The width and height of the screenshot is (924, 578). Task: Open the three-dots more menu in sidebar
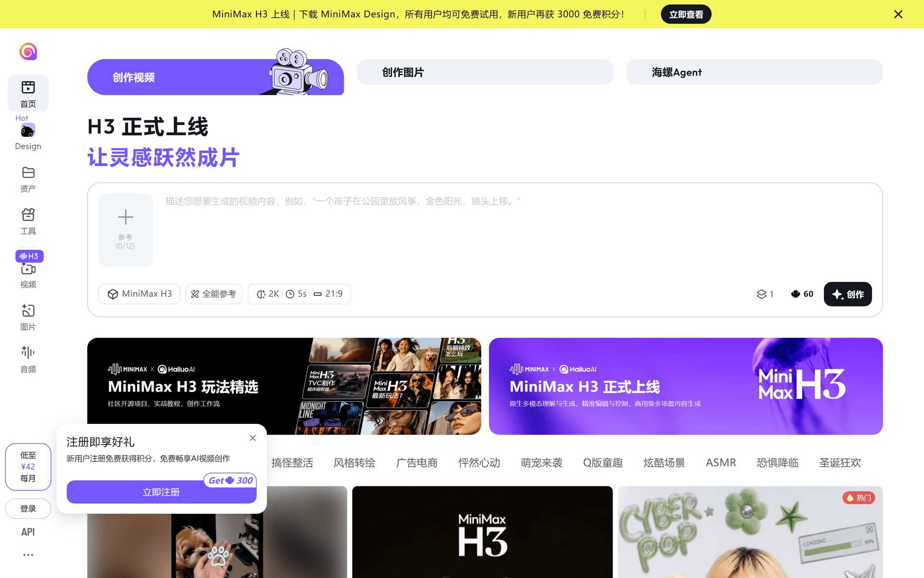(28, 555)
